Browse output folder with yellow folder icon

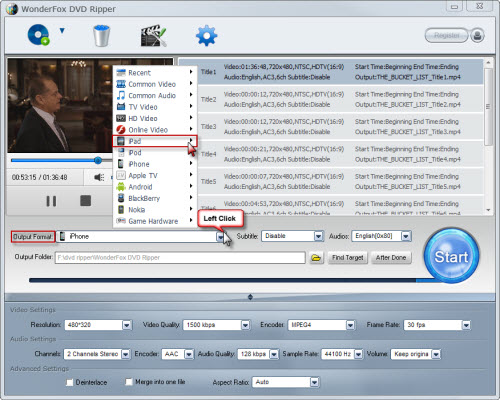point(316,258)
